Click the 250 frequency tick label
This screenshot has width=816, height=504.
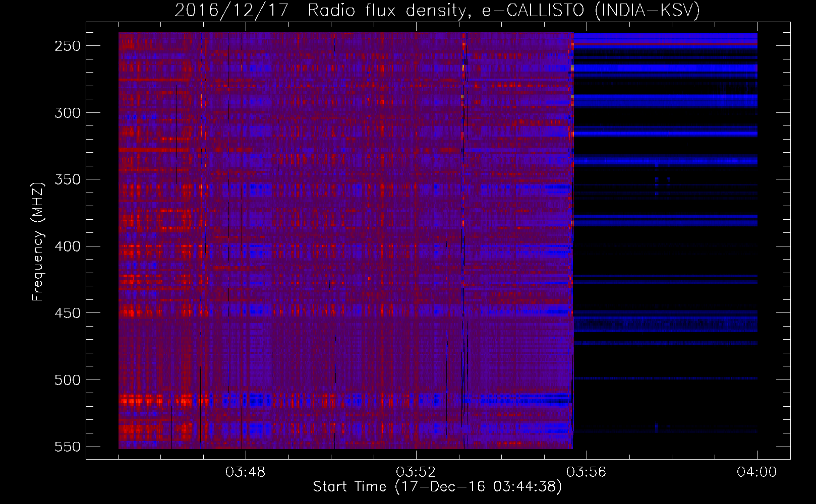(x=68, y=46)
